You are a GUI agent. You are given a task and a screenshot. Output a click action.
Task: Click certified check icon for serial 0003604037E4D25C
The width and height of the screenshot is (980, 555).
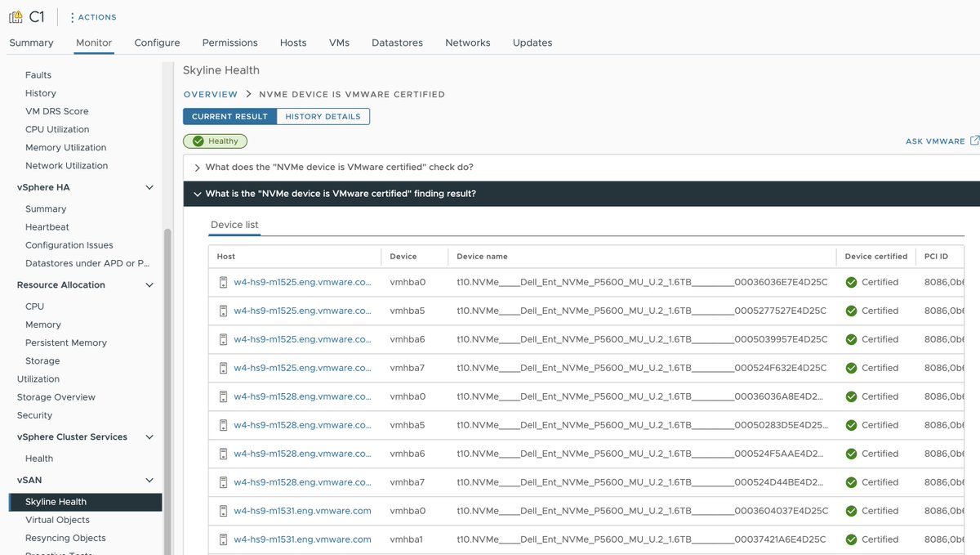pos(851,511)
